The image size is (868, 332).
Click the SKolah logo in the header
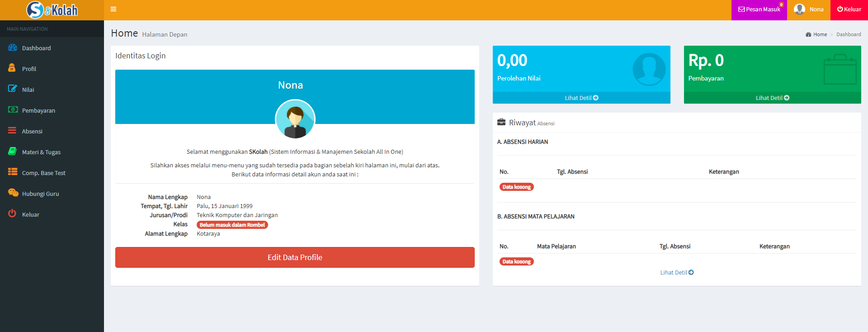52,10
